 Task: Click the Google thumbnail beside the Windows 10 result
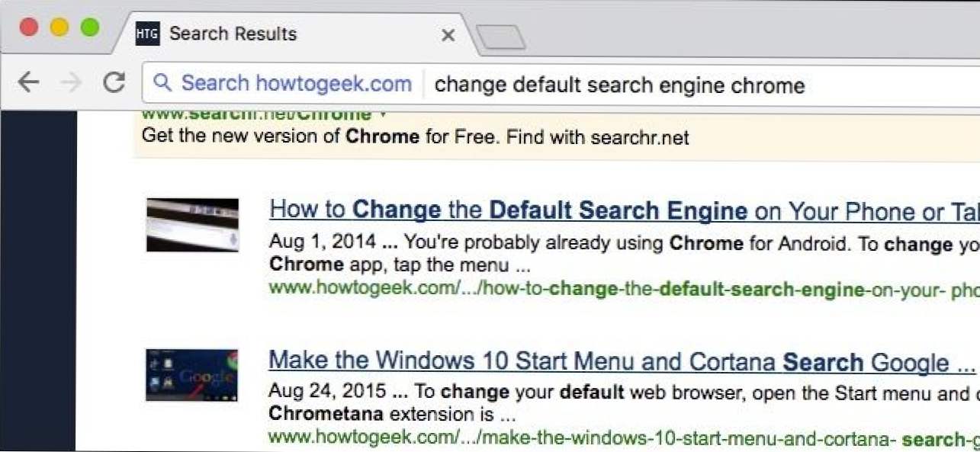[192, 375]
